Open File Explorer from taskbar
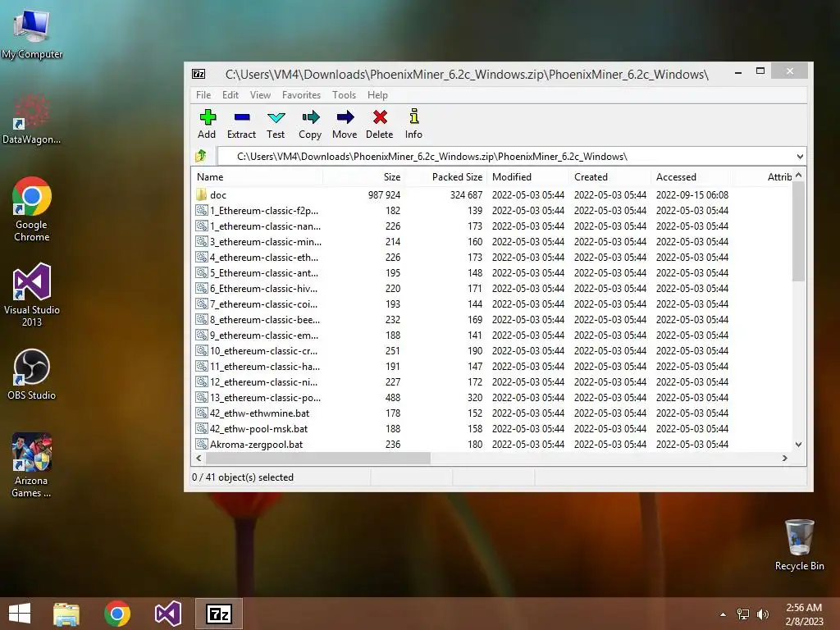840x630 pixels. tap(66, 614)
